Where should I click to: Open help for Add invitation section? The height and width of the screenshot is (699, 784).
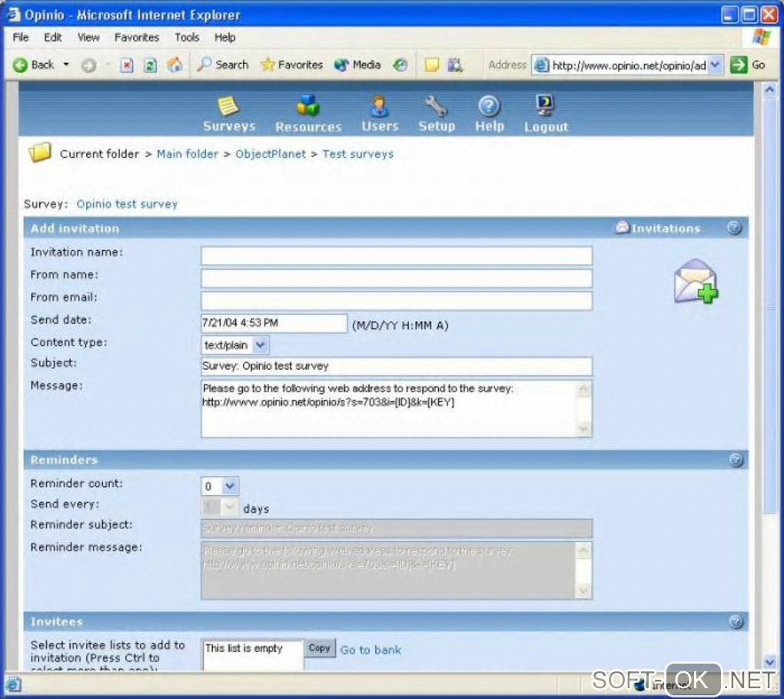733,228
